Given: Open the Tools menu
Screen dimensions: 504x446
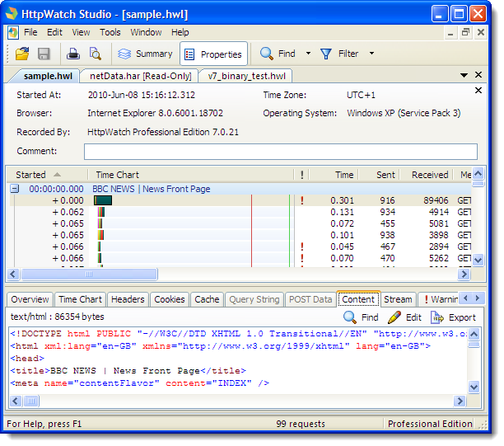Looking at the screenshot, I should tap(110, 32).
